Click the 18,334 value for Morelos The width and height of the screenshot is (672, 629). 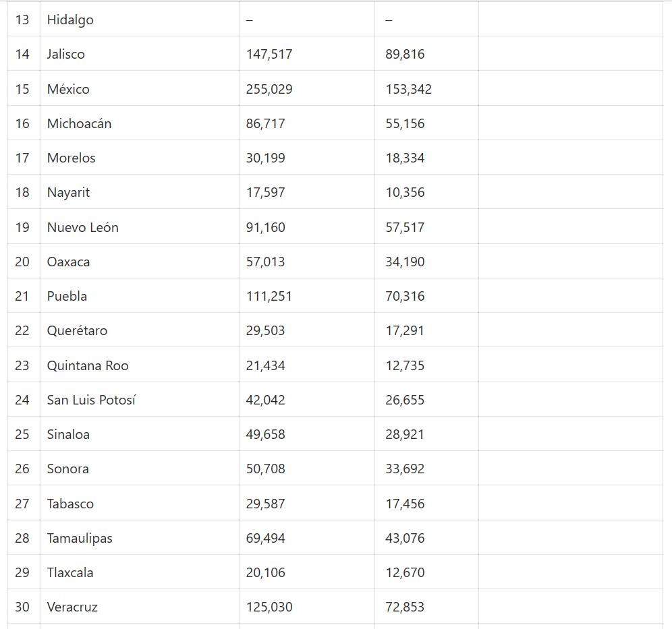coord(405,158)
